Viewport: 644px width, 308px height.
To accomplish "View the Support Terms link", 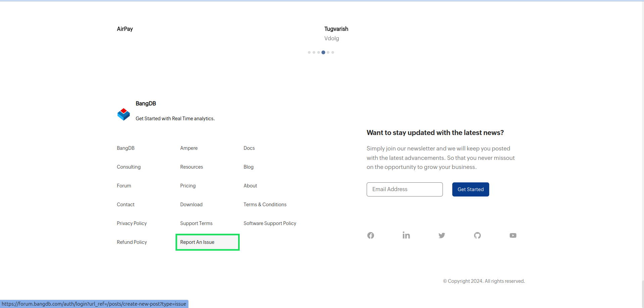I will point(196,223).
